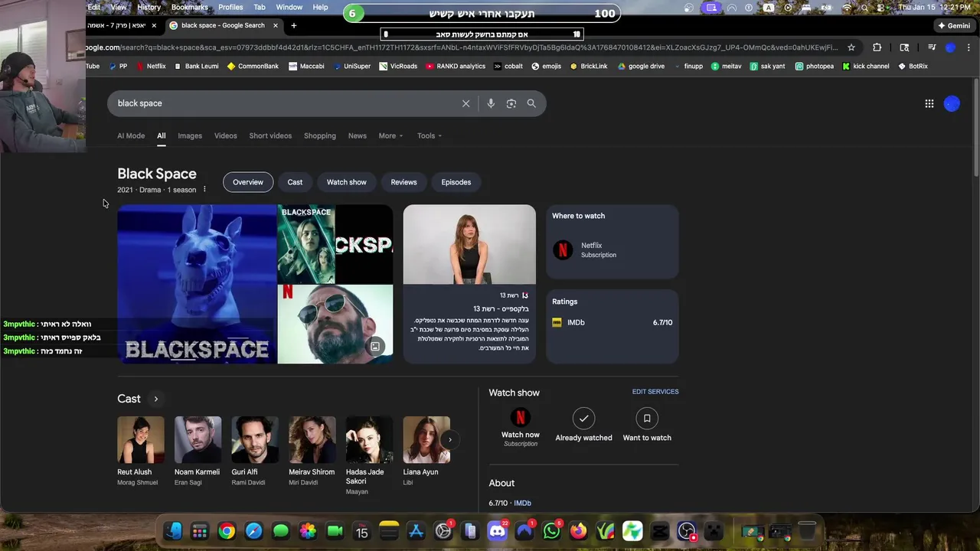Open the BrickLink bookmark

(x=589, y=67)
